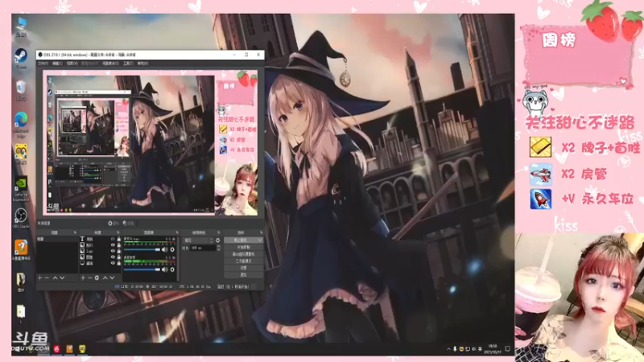
Task: Select the GeForce Experience desktop icon
Action: [21, 189]
